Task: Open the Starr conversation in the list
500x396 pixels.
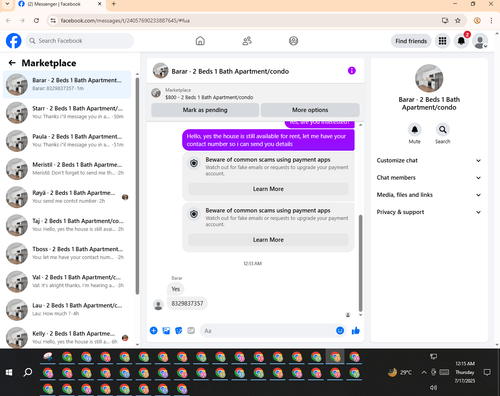Action: (x=67, y=113)
